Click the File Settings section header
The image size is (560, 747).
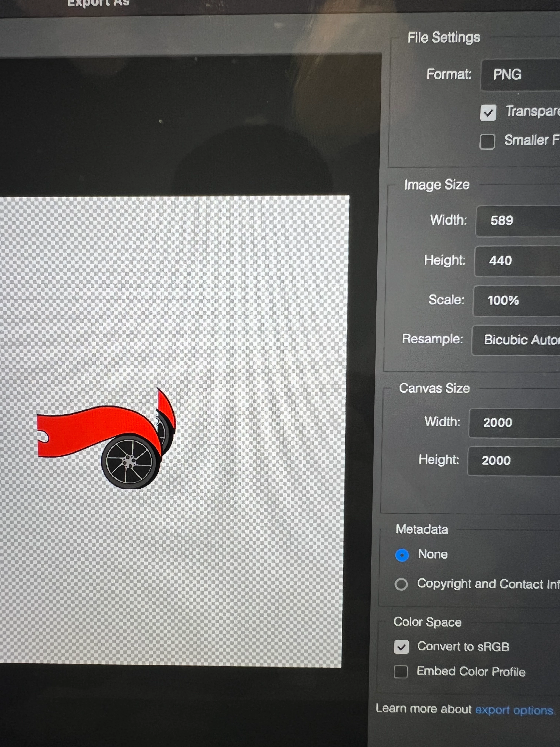pos(444,37)
